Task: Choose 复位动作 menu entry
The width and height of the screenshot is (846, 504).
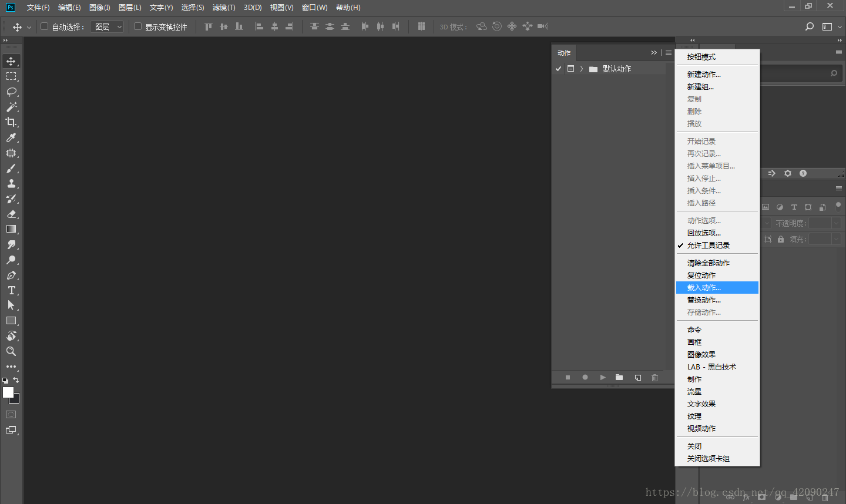Action: coord(717,275)
